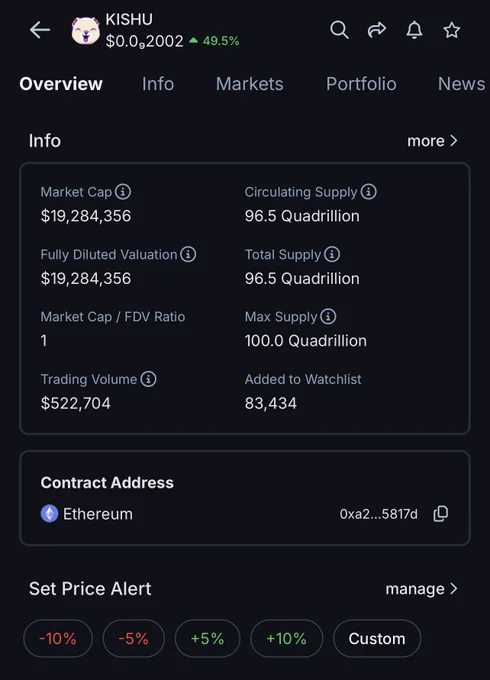The height and width of the screenshot is (680, 490).
Task: Add KISHU to favorites star
Action: pos(451,30)
